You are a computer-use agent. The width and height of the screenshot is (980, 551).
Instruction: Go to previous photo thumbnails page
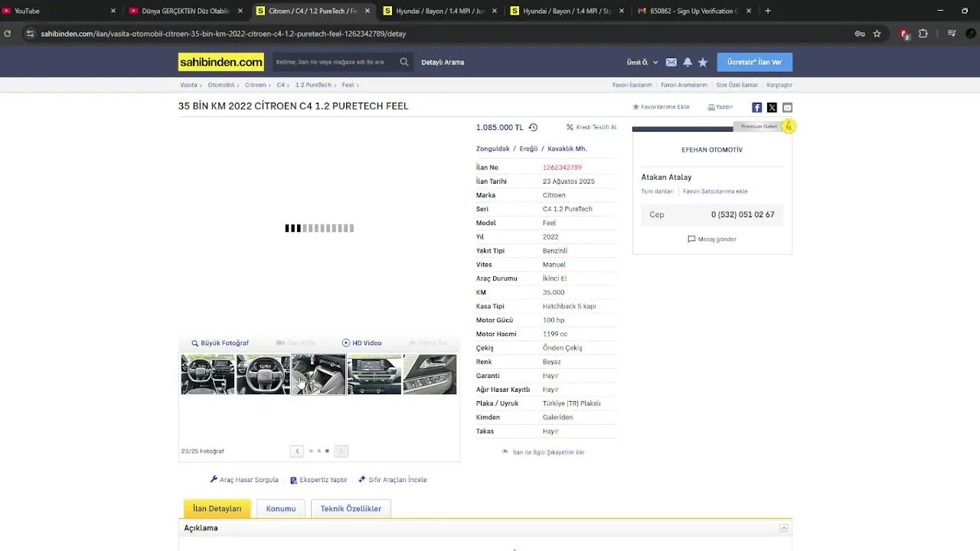coord(297,452)
